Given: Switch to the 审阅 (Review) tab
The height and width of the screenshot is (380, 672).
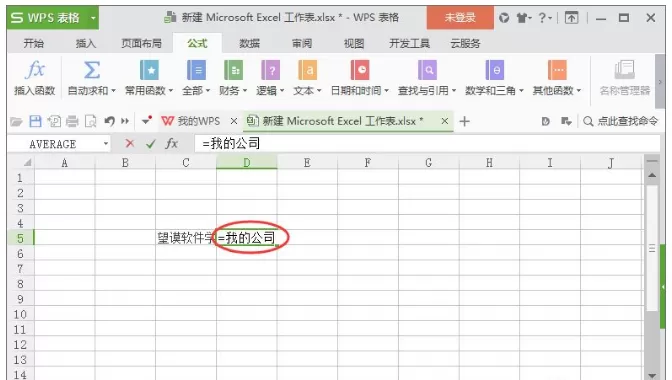Looking at the screenshot, I should 302,43.
